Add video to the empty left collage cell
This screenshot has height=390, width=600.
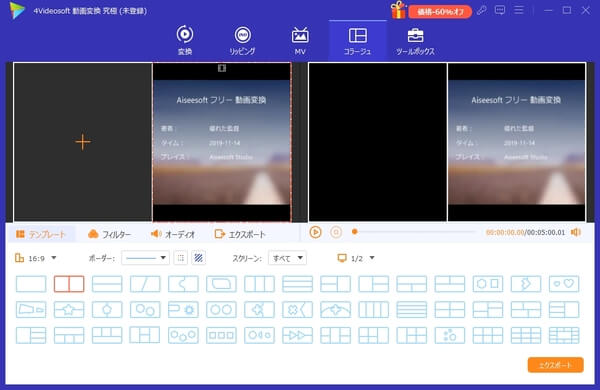pyautogui.click(x=83, y=142)
